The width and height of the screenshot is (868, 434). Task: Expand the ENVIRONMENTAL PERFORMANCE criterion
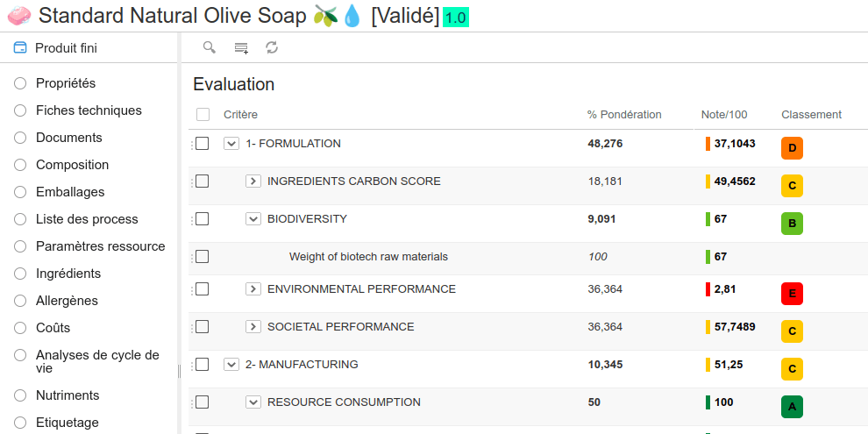[x=253, y=289]
